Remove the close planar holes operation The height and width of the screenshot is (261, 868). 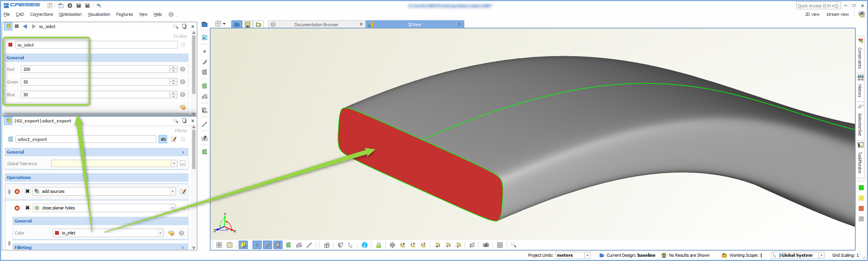pos(17,208)
